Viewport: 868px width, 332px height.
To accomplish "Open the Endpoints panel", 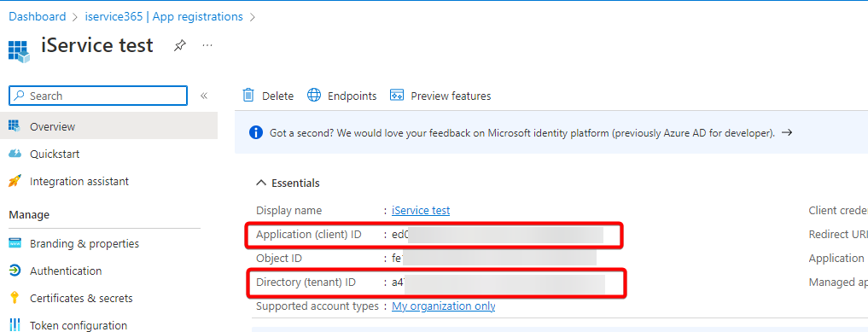I will 352,96.
